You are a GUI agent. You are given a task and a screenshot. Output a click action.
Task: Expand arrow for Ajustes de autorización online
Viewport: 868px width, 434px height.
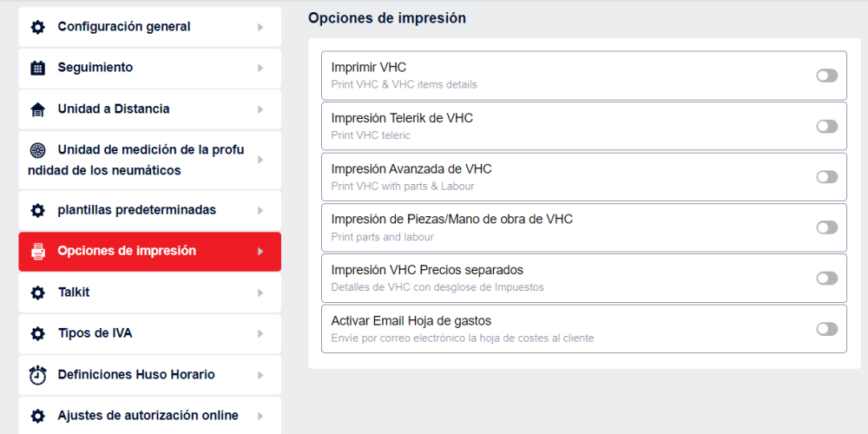[260, 416]
